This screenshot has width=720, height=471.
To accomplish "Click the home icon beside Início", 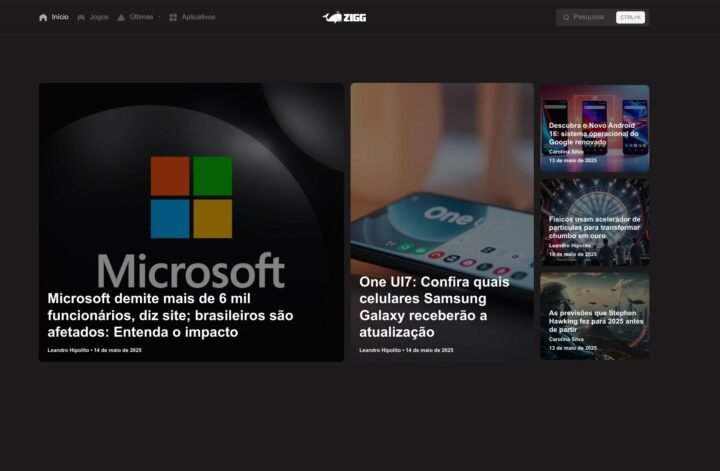I will point(43,17).
